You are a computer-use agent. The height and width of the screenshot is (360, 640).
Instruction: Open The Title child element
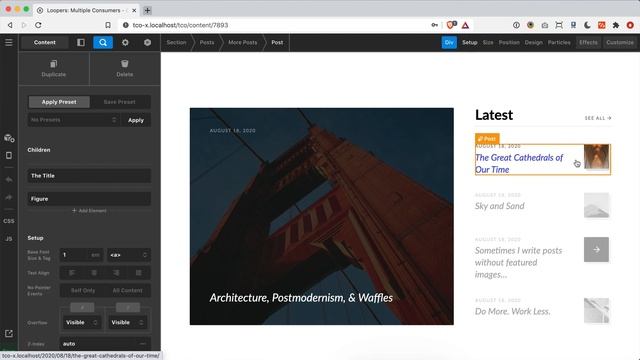point(89,176)
